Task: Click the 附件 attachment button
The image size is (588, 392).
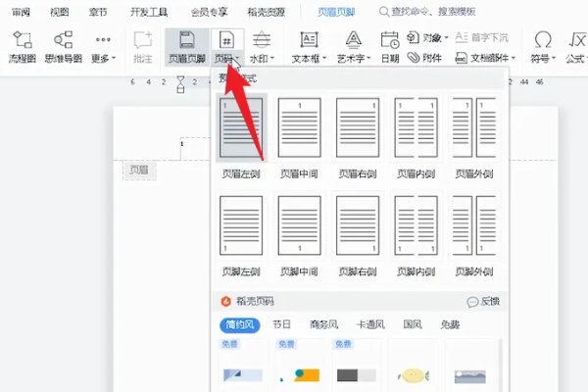Action: coord(424,58)
